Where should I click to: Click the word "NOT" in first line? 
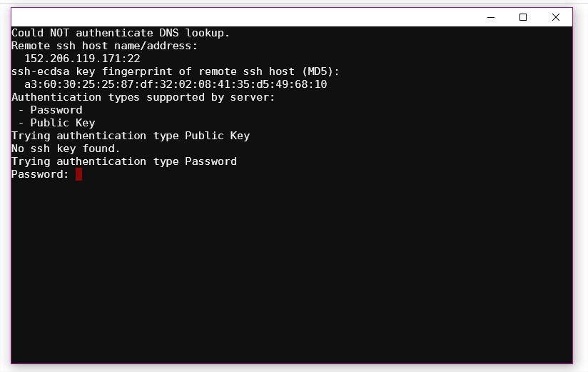pyautogui.click(x=60, y=33)
